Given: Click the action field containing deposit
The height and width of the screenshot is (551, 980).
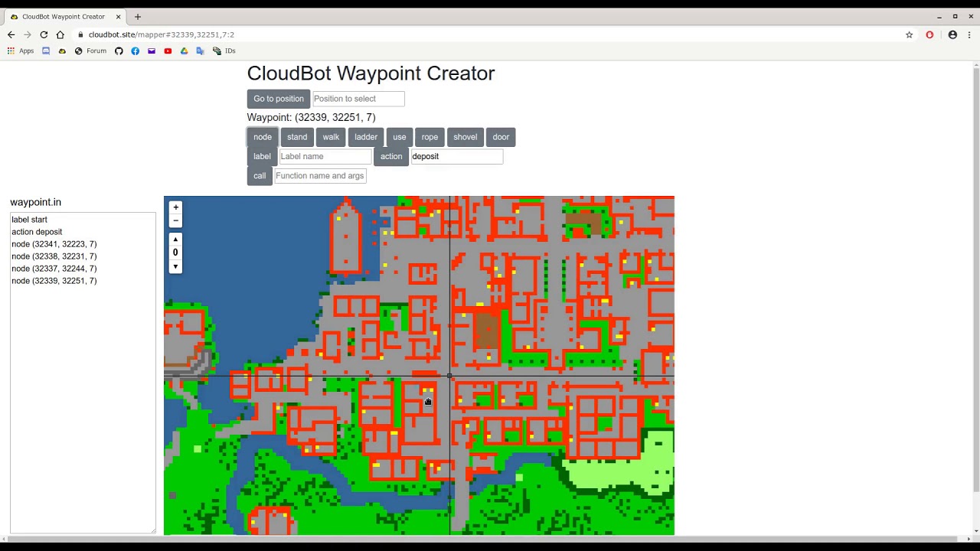Looking at the screenshot, I should [457, 156].
